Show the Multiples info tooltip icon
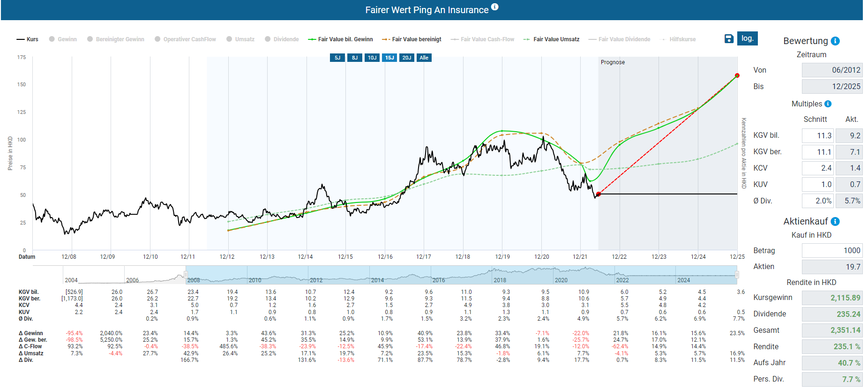 coord(828,104)
